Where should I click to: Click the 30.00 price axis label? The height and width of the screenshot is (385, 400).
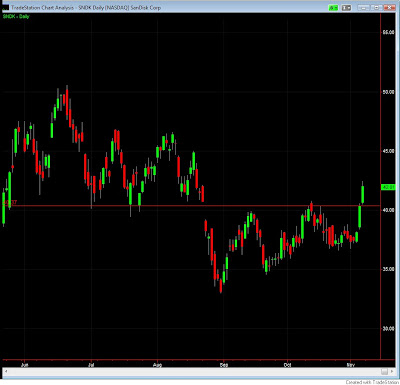click(x=388, y=329)
